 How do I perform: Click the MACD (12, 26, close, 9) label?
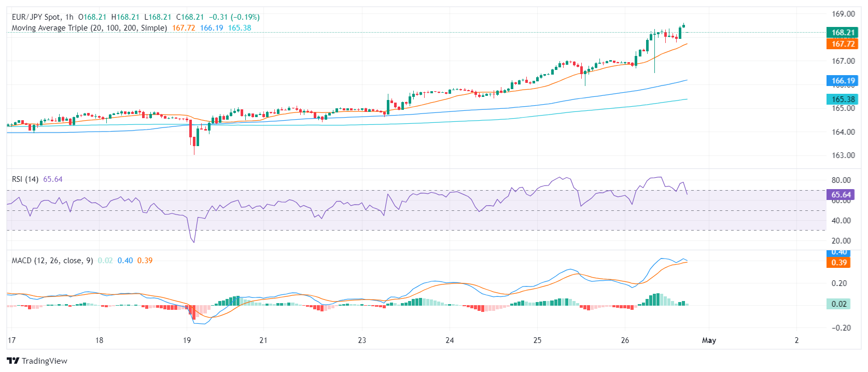52,261
